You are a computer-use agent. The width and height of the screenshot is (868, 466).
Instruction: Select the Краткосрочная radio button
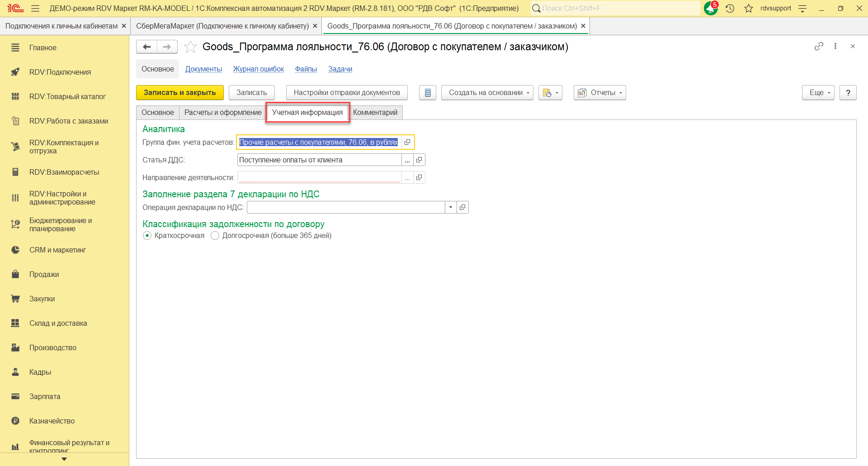[147, 236]
